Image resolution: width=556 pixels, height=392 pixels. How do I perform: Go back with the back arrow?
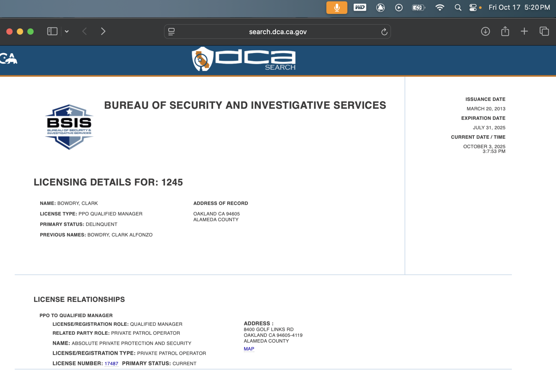pyautogui.click(x=85, y=31)
